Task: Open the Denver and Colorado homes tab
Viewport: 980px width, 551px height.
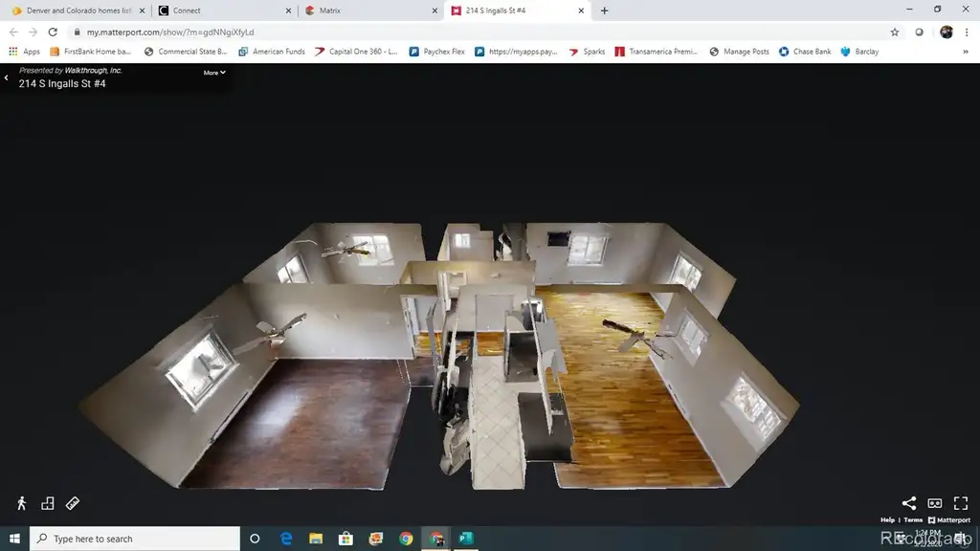Action: [x=78, y=11]
